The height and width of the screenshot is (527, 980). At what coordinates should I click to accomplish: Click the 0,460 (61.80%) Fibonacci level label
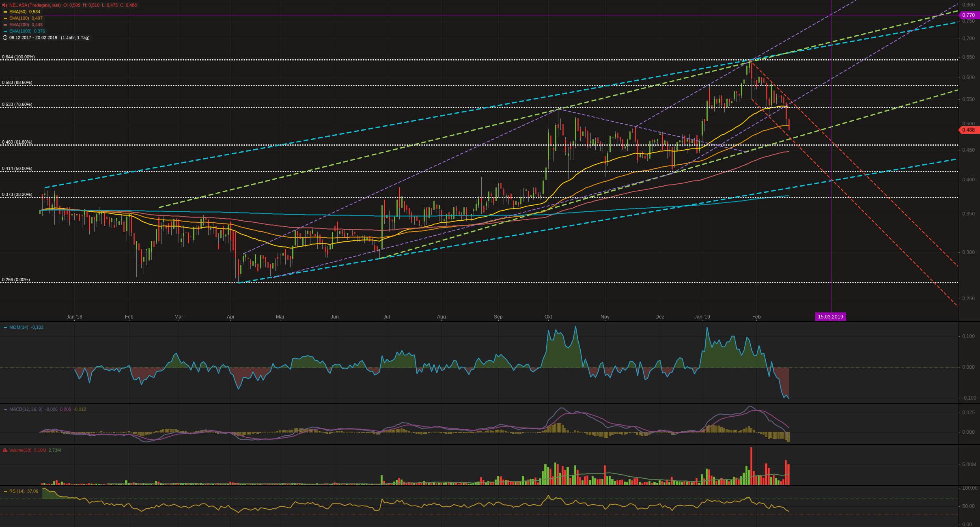pyautogui.click(x=17, y=142)
